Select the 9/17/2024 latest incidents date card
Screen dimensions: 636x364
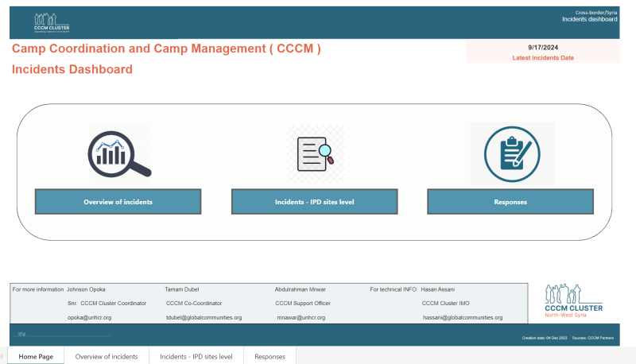pos(542,52)
